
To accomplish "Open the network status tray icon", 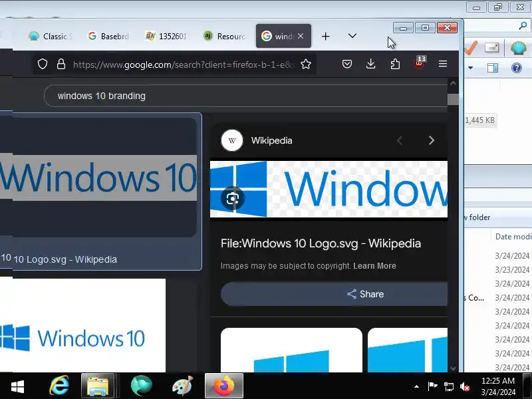I will coord(448,386).
